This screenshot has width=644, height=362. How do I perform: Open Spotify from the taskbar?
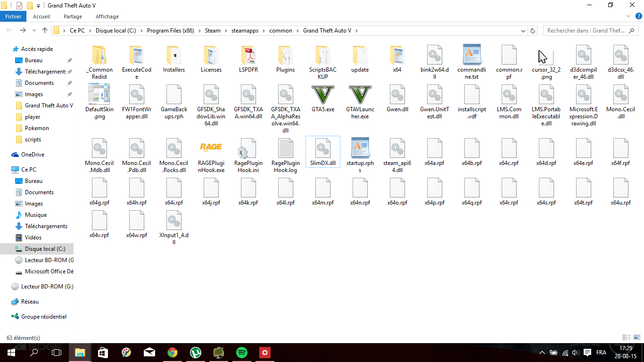click(242, 353)
